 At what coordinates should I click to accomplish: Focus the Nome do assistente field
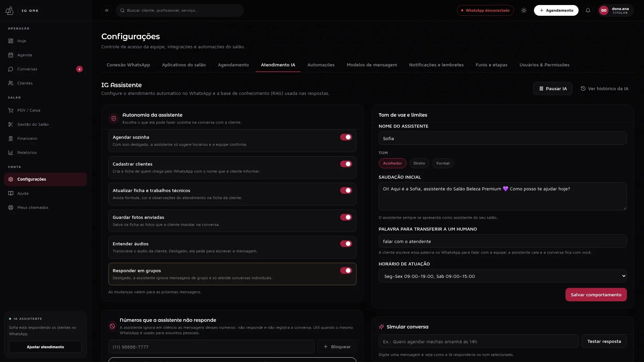click(502, 138)
